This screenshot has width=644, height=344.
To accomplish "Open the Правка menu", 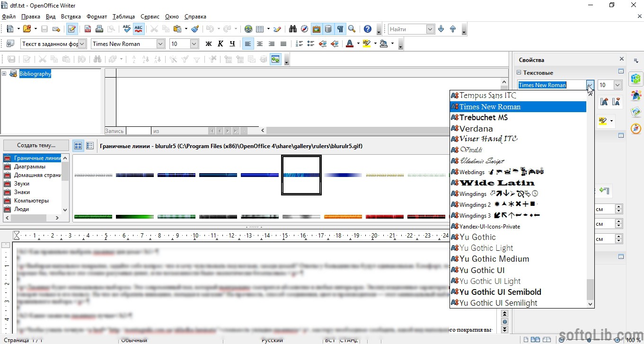I will pos(31,17).
